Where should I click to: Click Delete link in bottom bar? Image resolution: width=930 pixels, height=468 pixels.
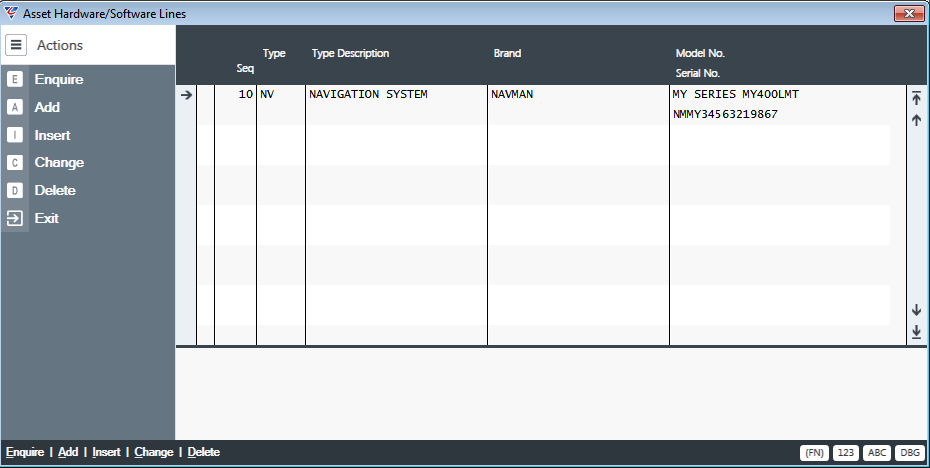coord(203,452)
